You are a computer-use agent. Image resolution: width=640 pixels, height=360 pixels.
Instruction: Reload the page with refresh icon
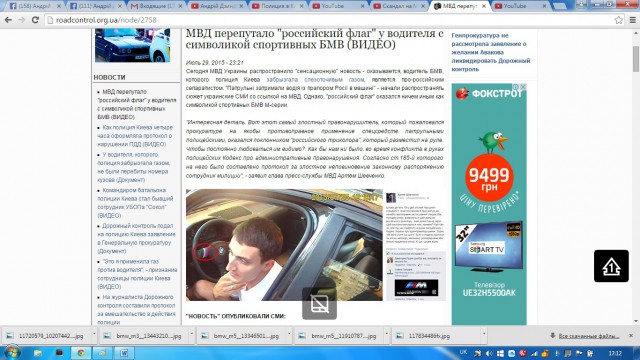point(35,20)
